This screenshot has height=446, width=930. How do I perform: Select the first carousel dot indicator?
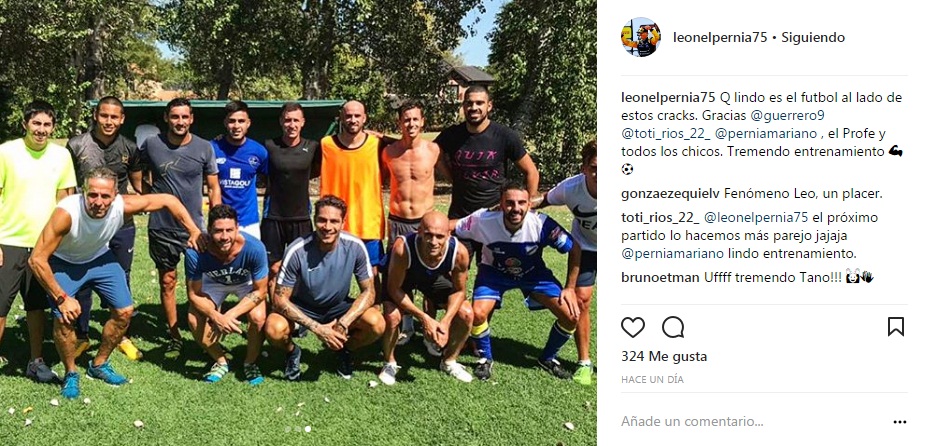coord(288,429)
